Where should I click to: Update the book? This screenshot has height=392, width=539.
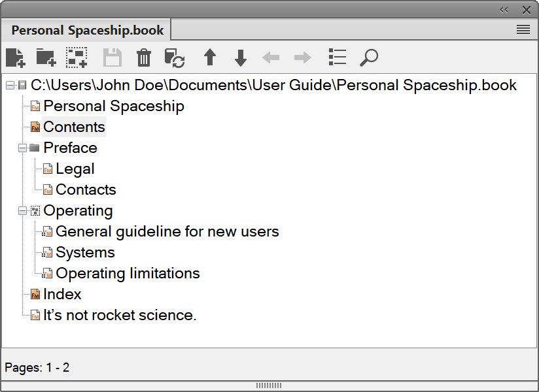175,57
